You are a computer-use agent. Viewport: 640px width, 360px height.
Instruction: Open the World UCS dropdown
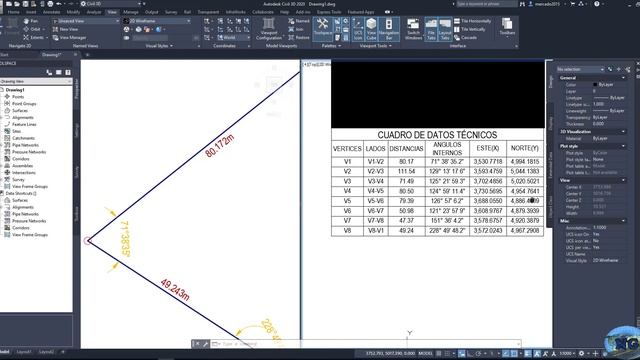coord(233,38)
